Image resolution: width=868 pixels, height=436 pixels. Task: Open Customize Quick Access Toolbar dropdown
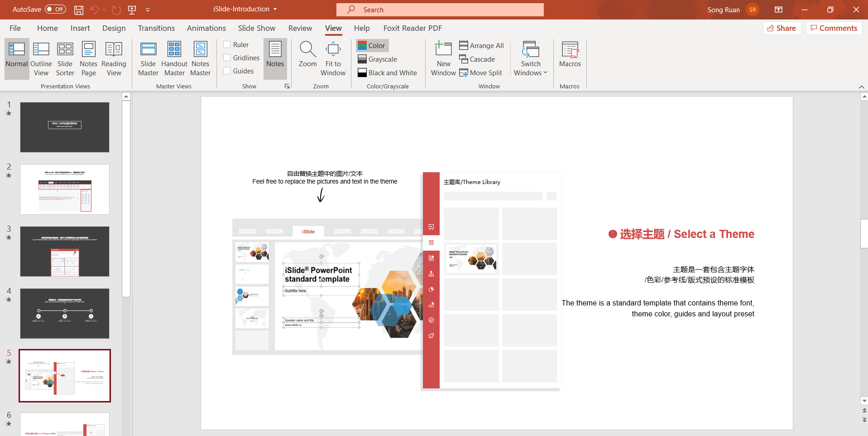pos(148,10)
